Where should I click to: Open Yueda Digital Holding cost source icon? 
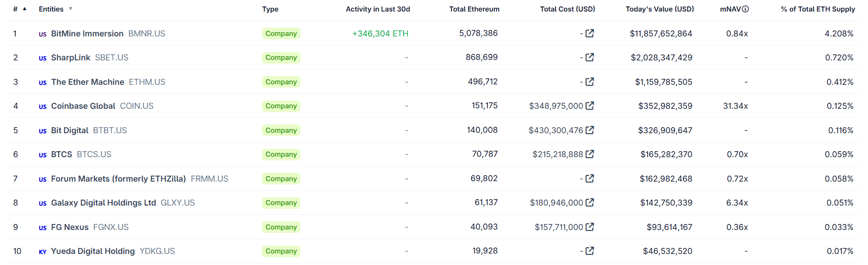[590, 251]
